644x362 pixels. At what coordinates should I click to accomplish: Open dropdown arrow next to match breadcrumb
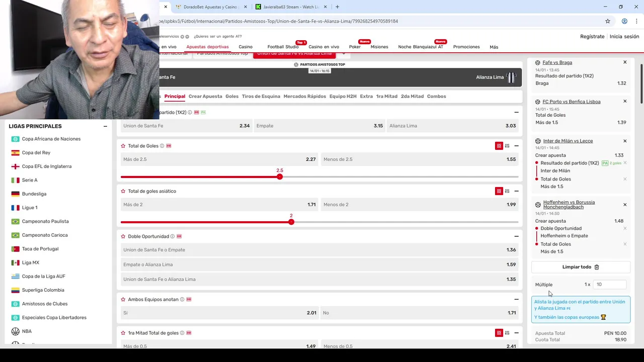point(344,54)
